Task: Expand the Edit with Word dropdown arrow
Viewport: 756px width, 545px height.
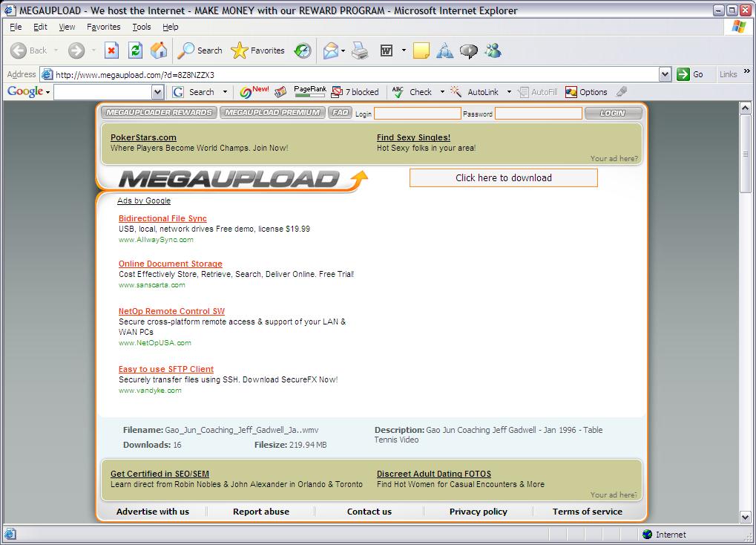Action: click(404, 50)
